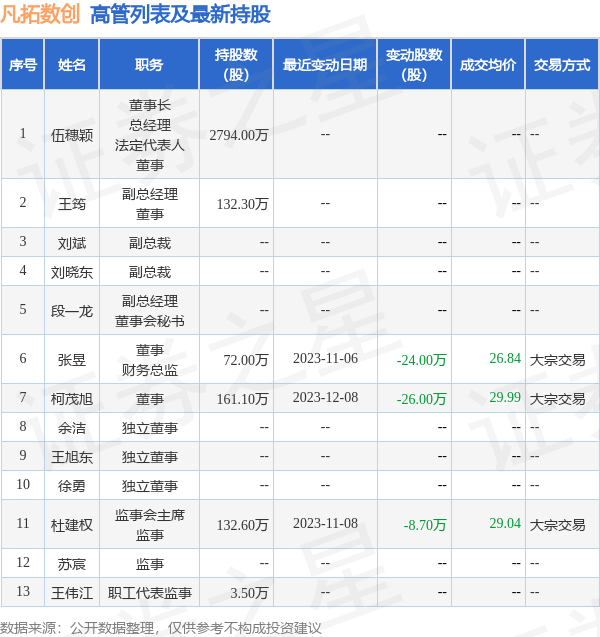Click the 序号 column header
Image resolution: width=600 pixels, height=637 pixels.
[x=23, y=65]
